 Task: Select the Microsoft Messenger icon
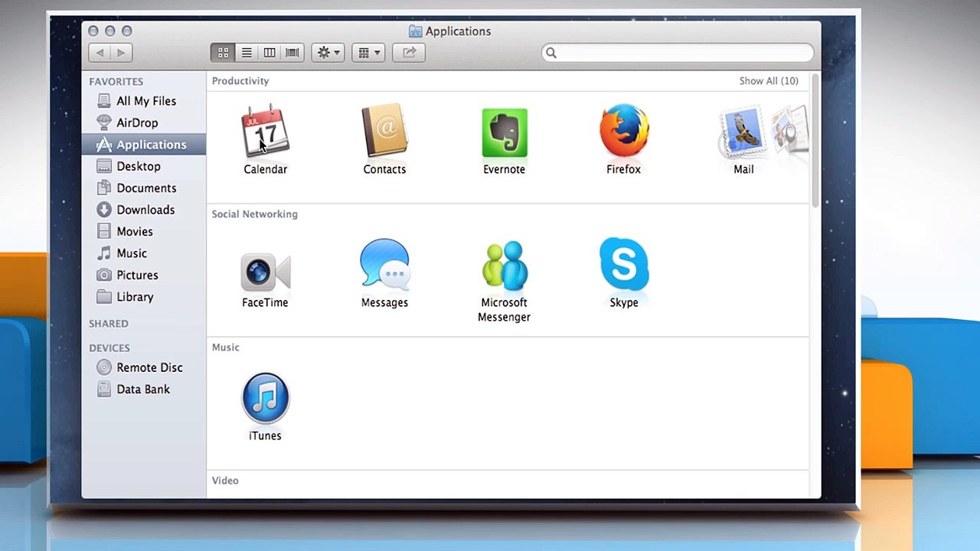coord(505,266)
